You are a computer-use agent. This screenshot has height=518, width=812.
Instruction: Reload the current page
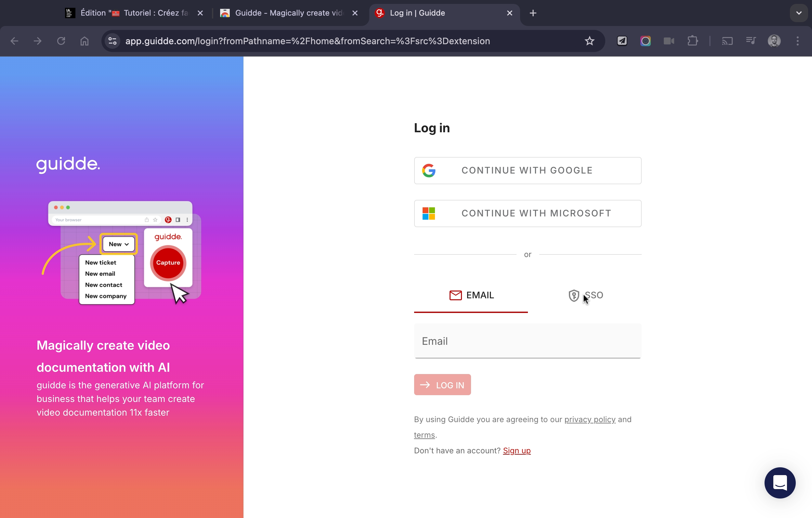point(61,41)
